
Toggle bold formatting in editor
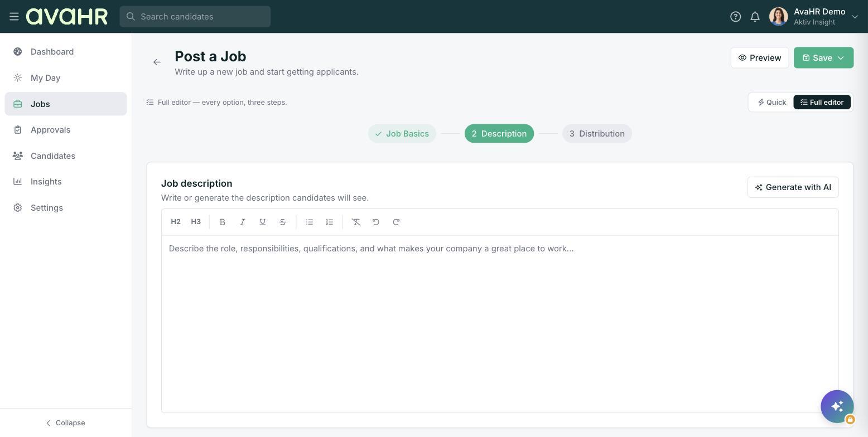point(223,222)
